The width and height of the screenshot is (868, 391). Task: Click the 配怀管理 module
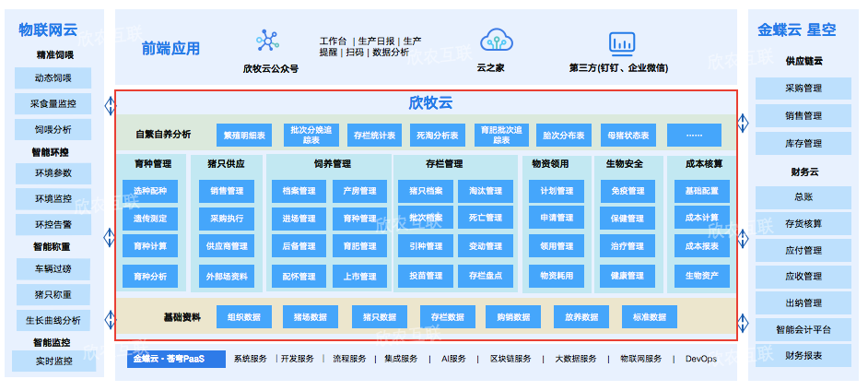[x=299, y=277]
